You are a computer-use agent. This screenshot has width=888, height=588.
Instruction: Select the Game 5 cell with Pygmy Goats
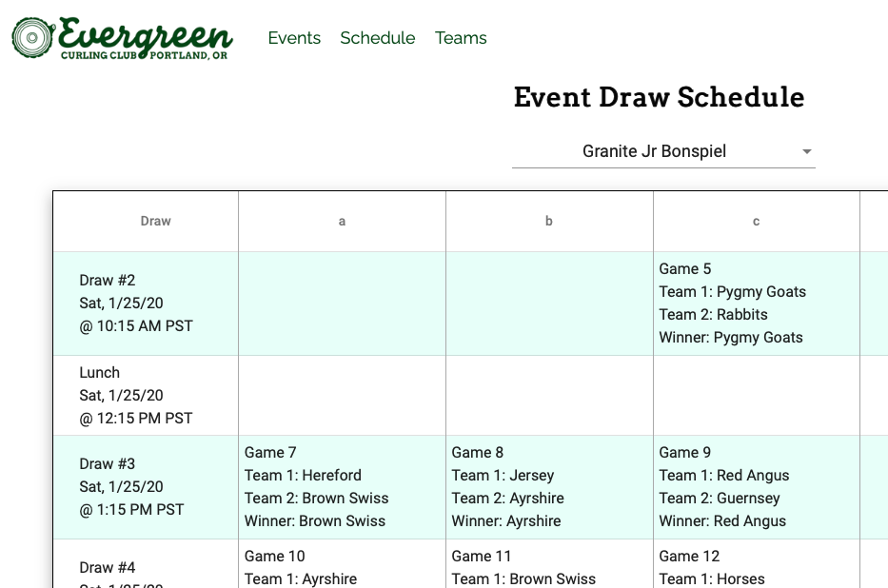tap(755, 303)
